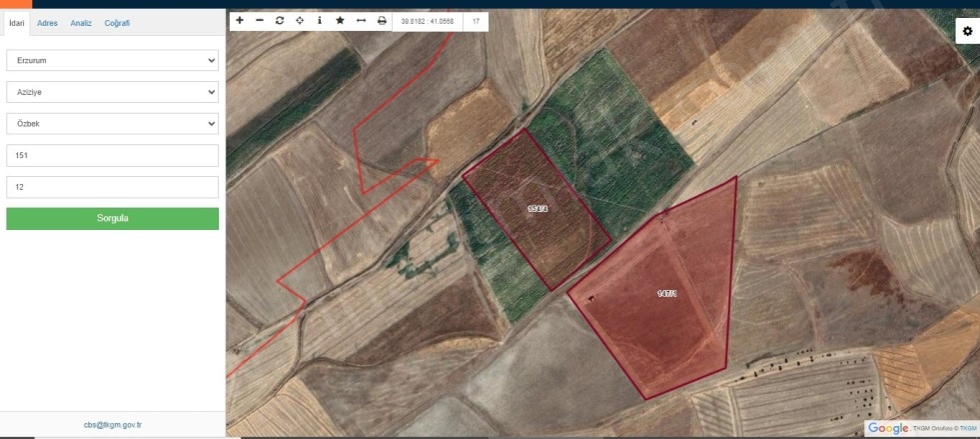Viewport: 980px width, 439px height.
Task: Select the measure distance arrow tool
Action: tap(361, 20)
